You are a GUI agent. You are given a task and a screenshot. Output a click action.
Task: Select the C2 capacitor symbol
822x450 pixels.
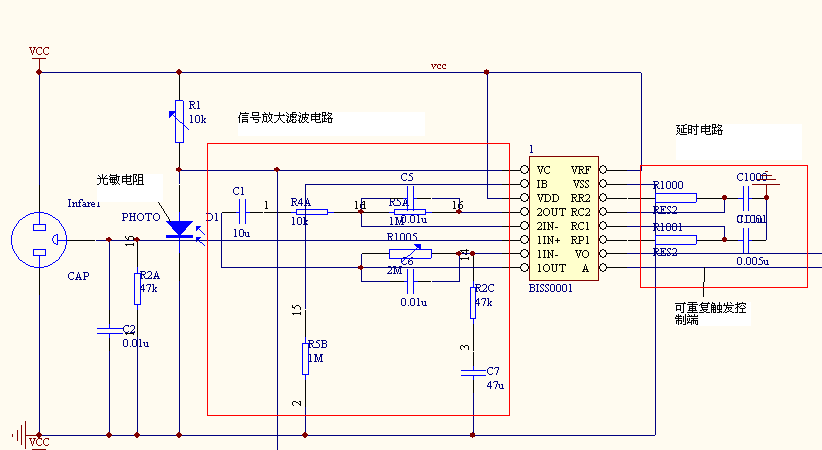(110, 331)
